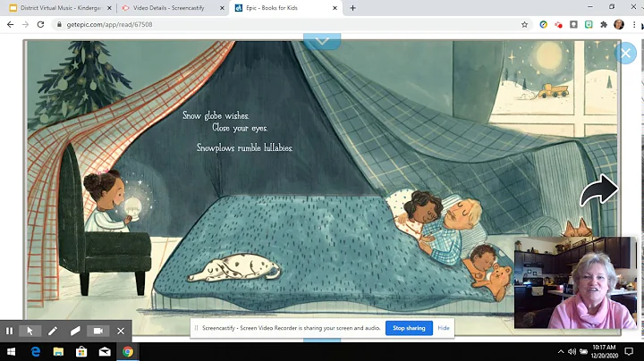The image size is (644, 361).
Task: Click the drag handle on sharing bar
Action: (196, 328)
